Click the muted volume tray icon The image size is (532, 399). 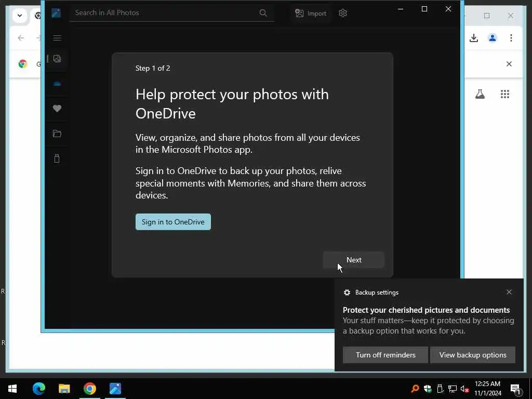[464, 389]
